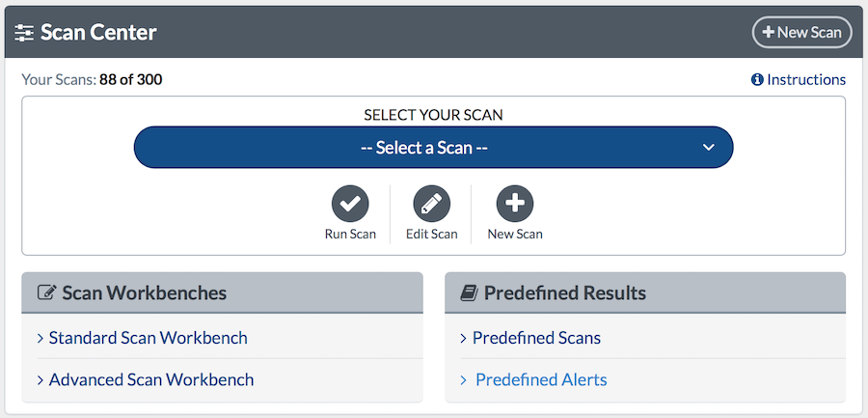Image resolution: width=868 pixels, height=418 pixels.
Task: Open Standard Scan Workbench
Action: (148, 338)
